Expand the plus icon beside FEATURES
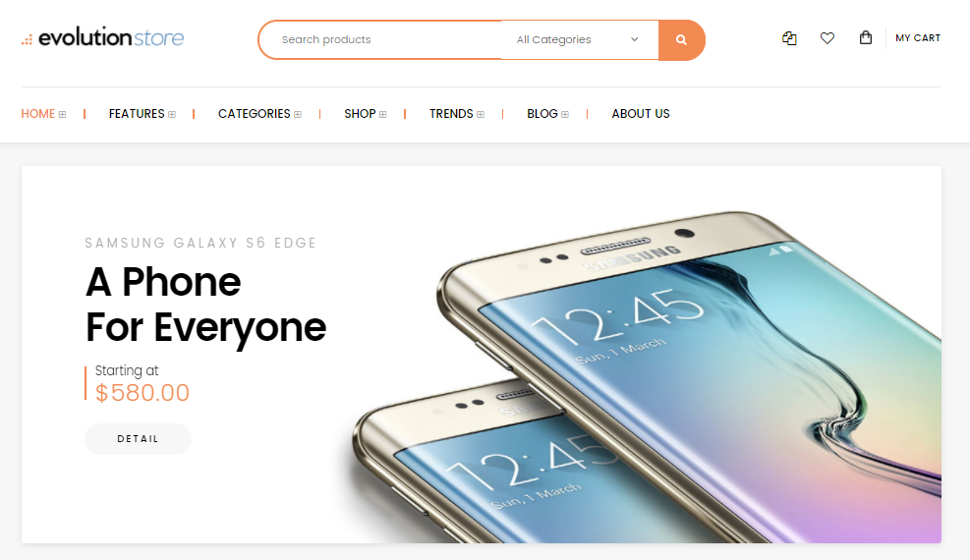The image size is (970, 560). [x=172, y=114]
